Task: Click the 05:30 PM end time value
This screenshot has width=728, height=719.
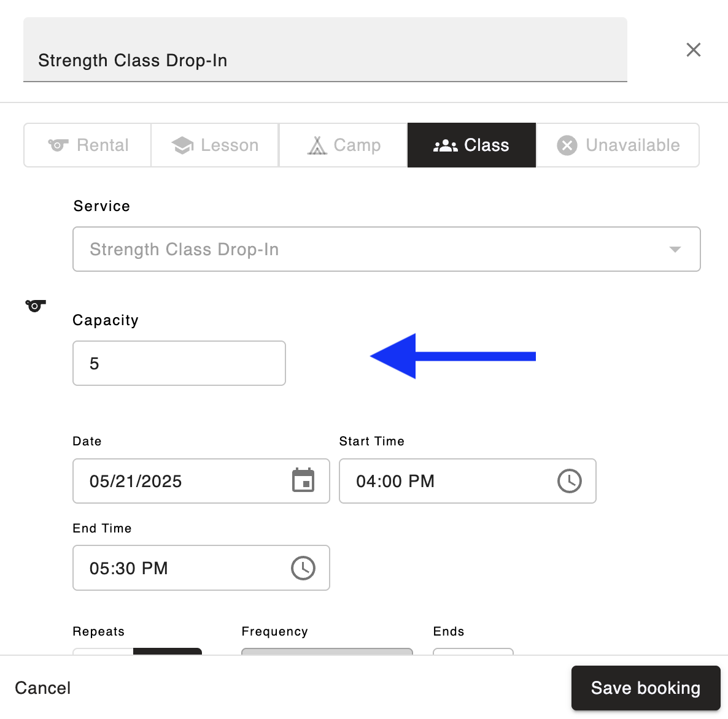Action: coord(129,569)
